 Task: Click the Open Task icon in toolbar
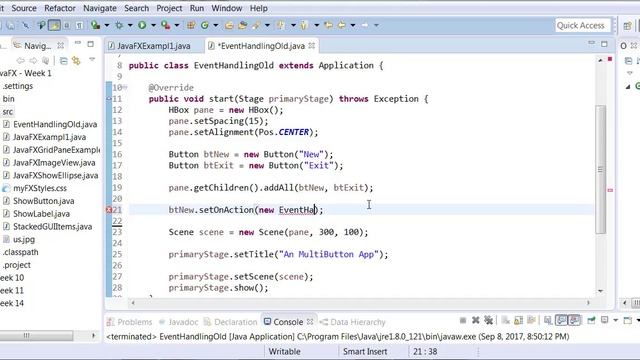point(242,25)
